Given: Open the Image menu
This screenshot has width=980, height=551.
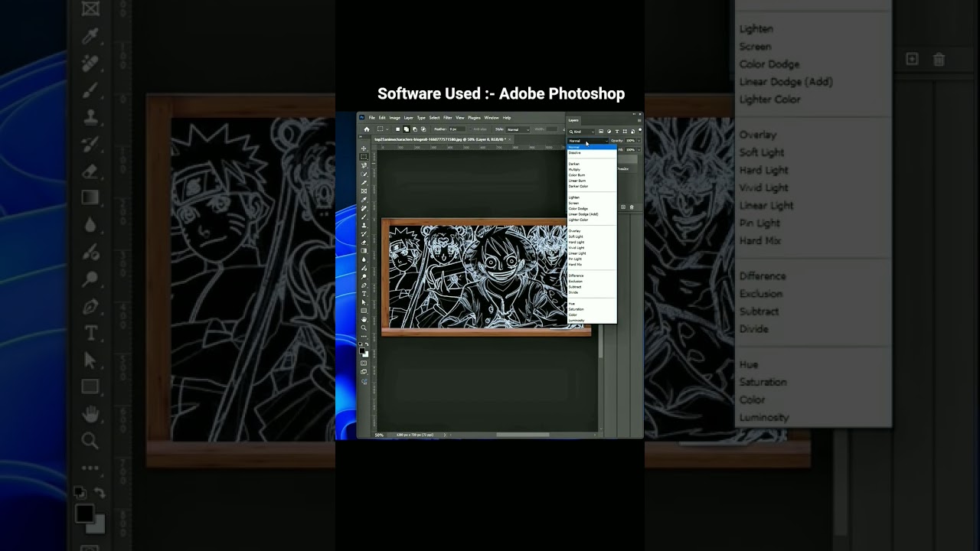Looking at the screenshot, I should [x=395, y=118].
